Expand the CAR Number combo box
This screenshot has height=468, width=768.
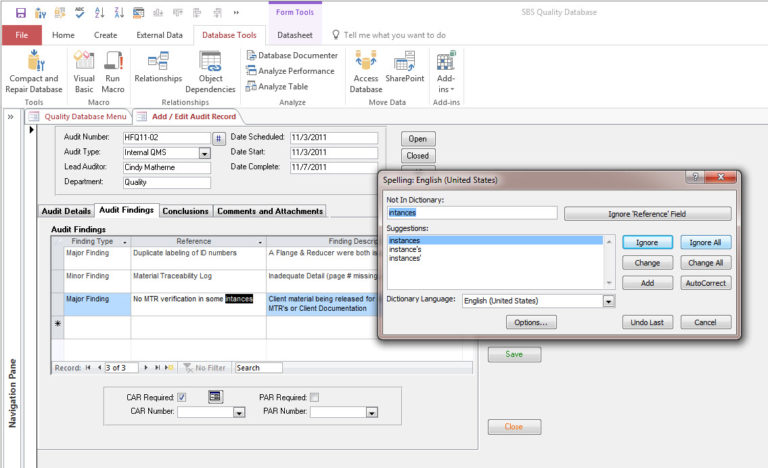point(239,412)
